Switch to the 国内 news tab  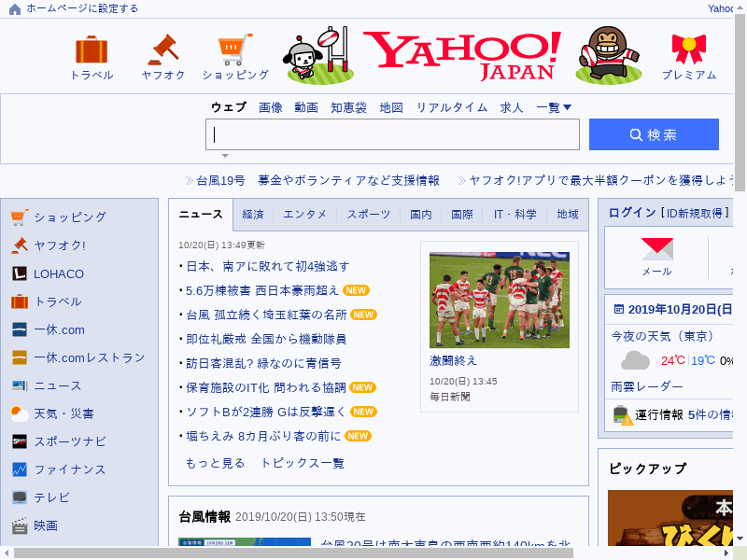421,215
